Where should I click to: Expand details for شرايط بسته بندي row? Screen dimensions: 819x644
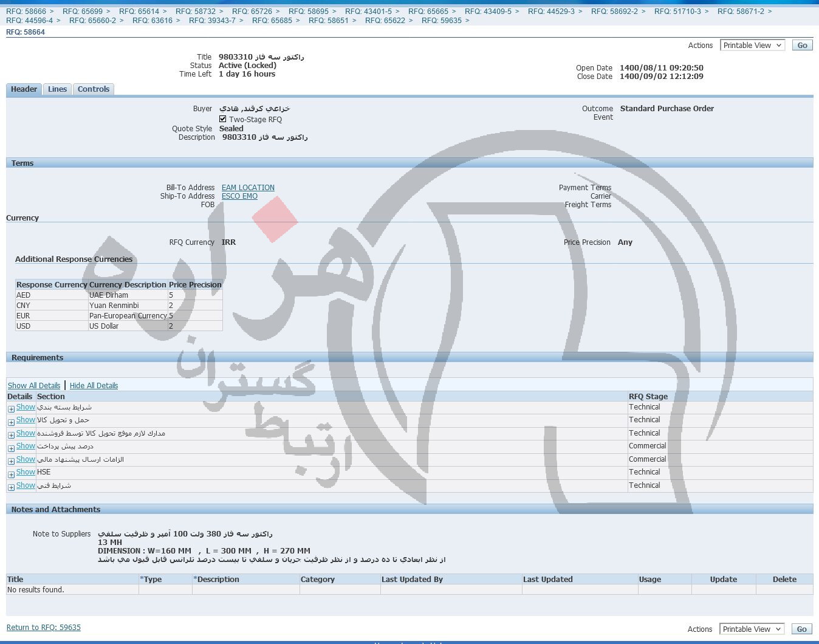point(11,409)
